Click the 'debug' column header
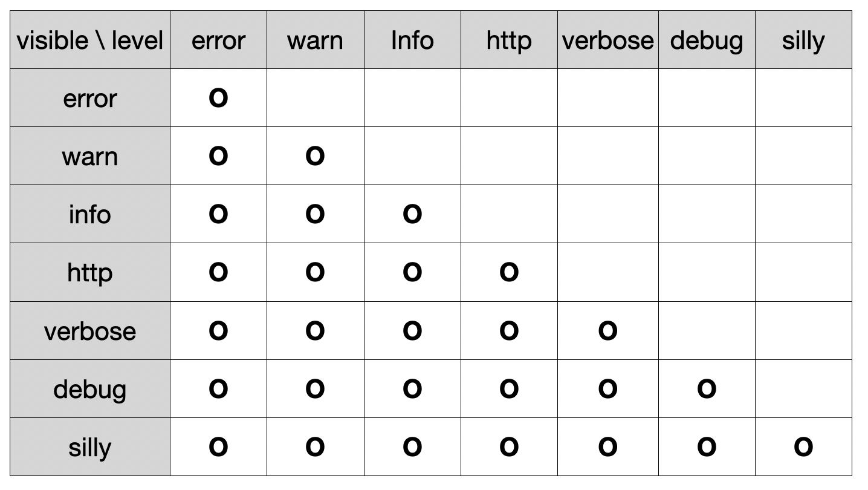The image size is (868, 490). point(707,41)
